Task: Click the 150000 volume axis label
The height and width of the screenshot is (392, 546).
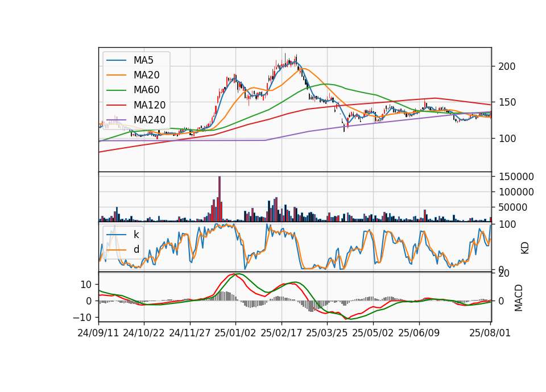Action: (x=516, y=177)
